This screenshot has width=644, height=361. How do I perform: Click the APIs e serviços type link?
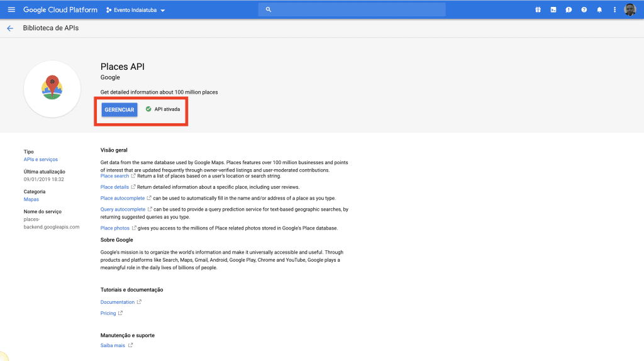(x=41, y=159)
